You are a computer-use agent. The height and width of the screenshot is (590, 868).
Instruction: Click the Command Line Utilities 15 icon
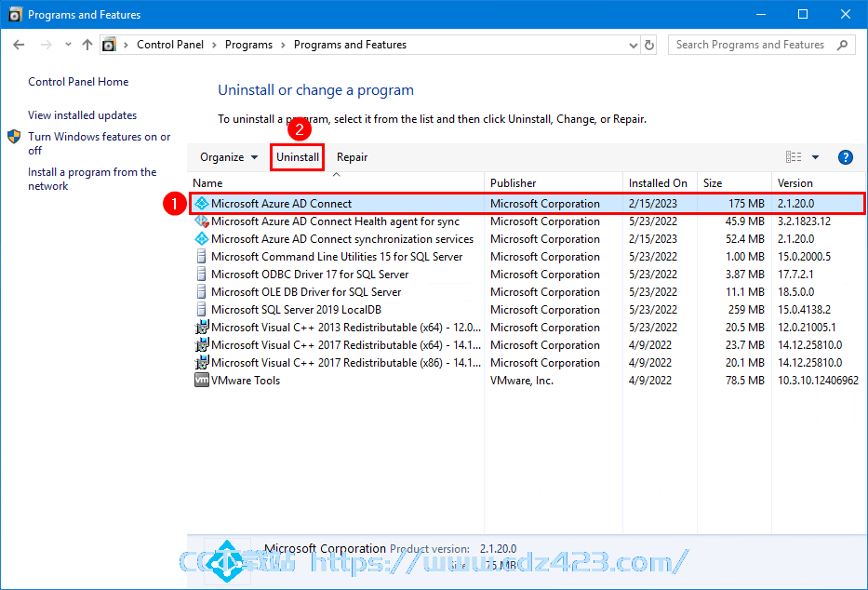click(202, 257)
